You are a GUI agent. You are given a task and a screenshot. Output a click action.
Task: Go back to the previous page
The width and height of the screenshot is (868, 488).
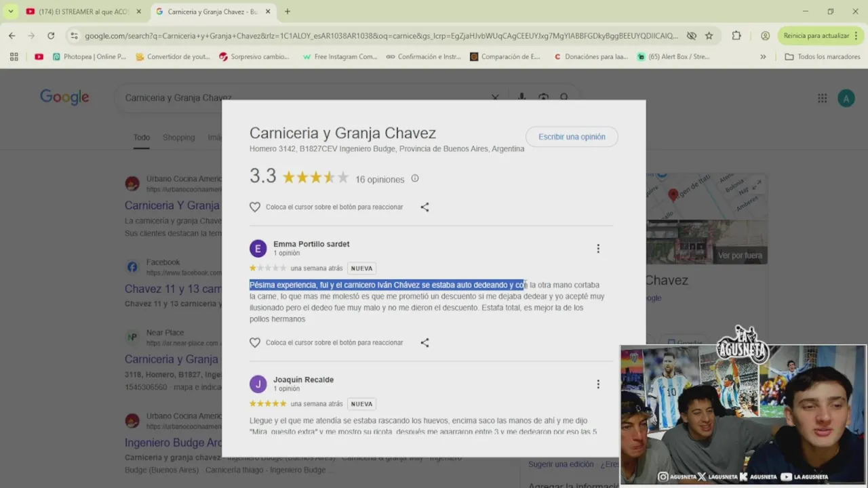12,35
